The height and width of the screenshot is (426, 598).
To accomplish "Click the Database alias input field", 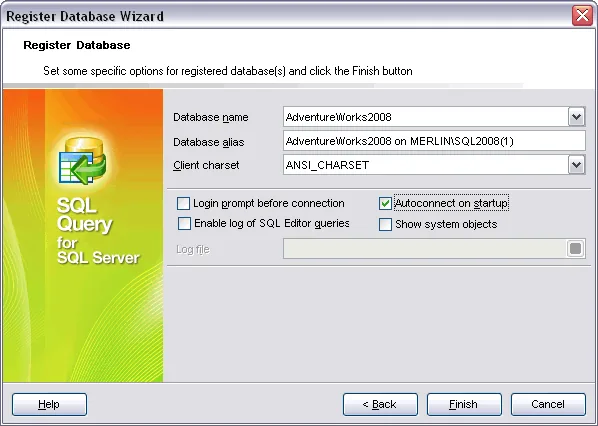I will 434,141.
